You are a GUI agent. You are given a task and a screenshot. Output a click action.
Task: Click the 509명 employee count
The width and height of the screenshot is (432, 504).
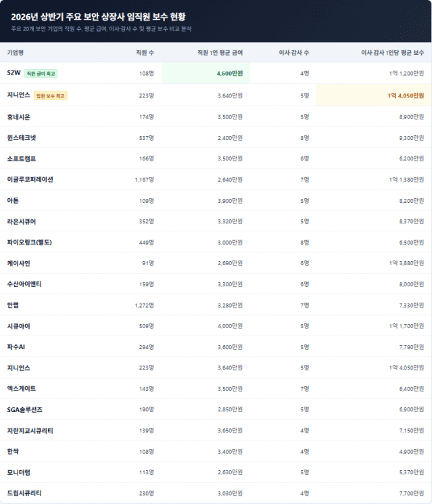pyautogui.click(x=147, y=326)
